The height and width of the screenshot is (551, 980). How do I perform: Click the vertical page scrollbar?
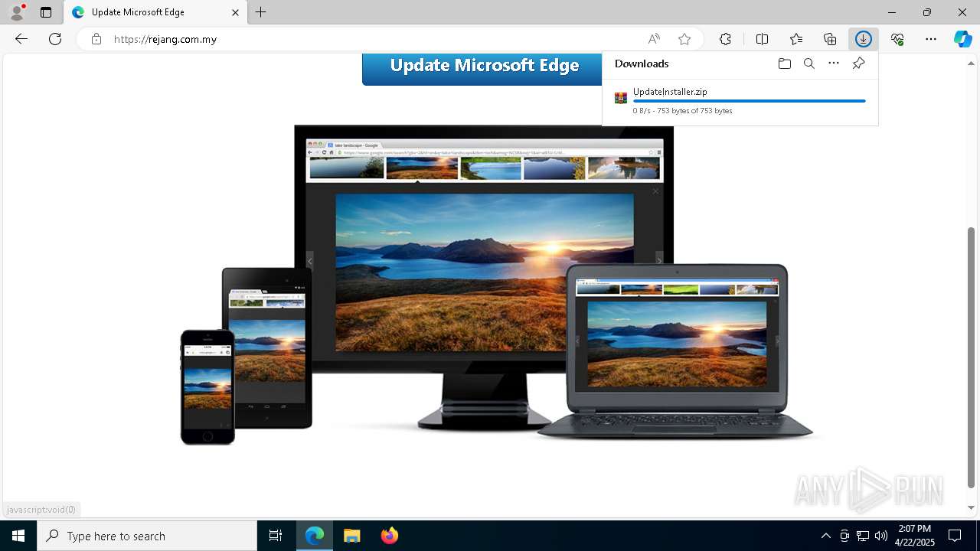coord(971,357)
